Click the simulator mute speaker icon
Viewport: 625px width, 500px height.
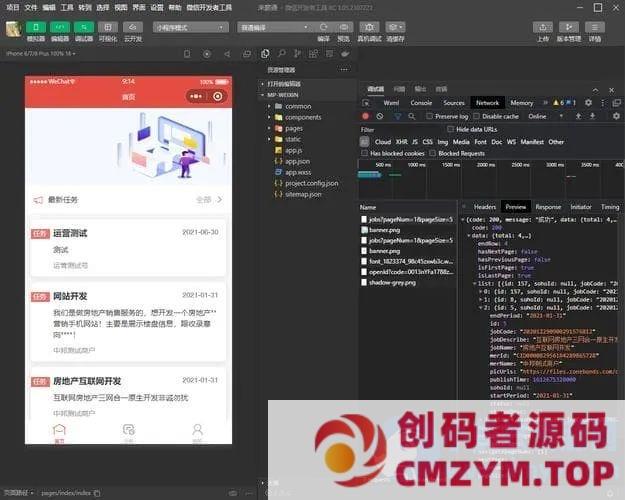(x=227, y=54)
